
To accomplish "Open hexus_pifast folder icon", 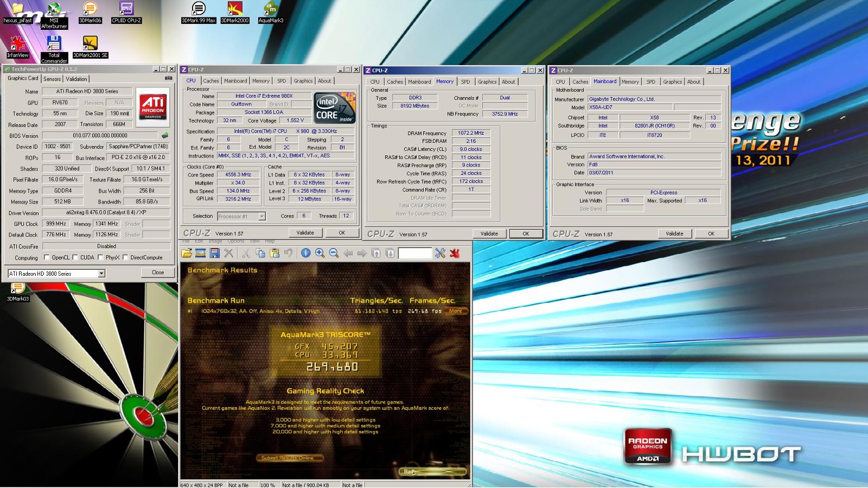I will tap(18, 13).
